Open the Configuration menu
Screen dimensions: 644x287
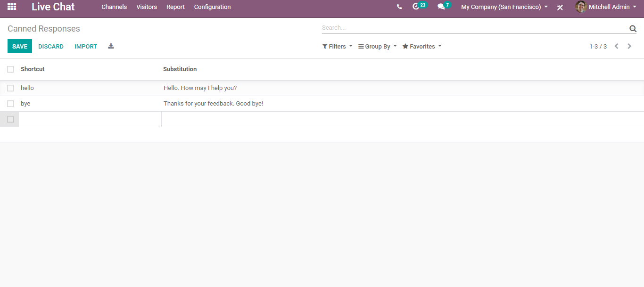tap(212, 7)
